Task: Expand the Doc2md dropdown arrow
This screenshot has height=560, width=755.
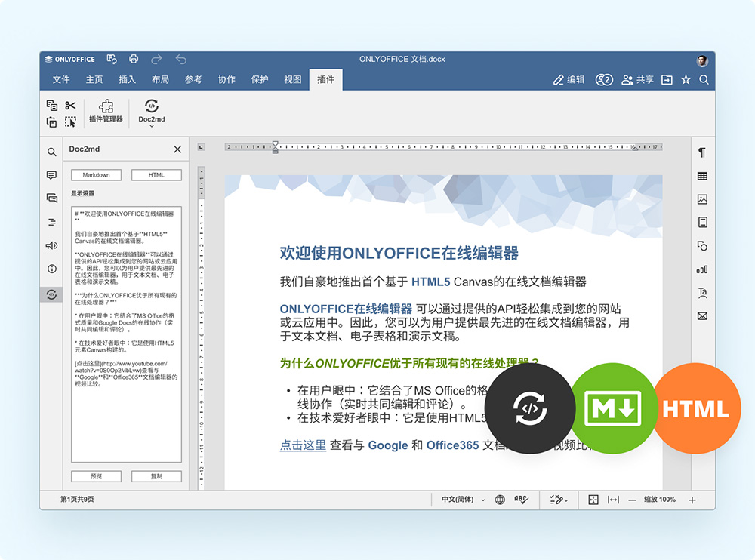Action: tap(152, 126)
